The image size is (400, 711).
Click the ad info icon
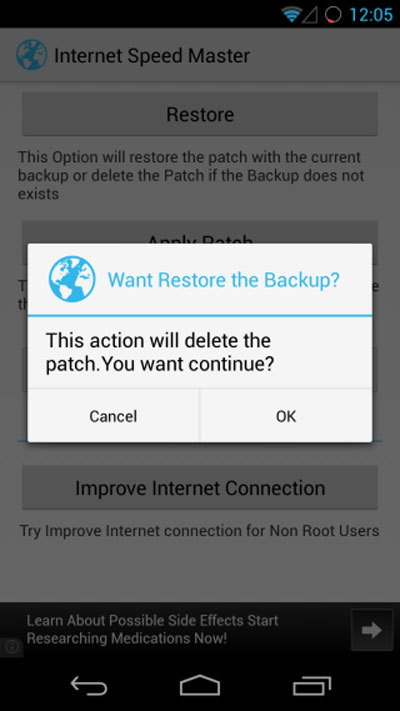tap(12, 647)
